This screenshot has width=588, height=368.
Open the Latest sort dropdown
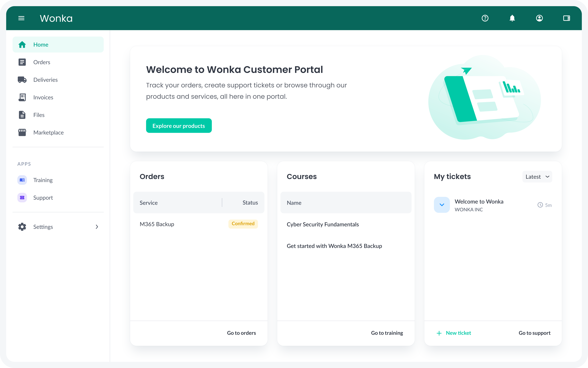click(x=537, y=177)
